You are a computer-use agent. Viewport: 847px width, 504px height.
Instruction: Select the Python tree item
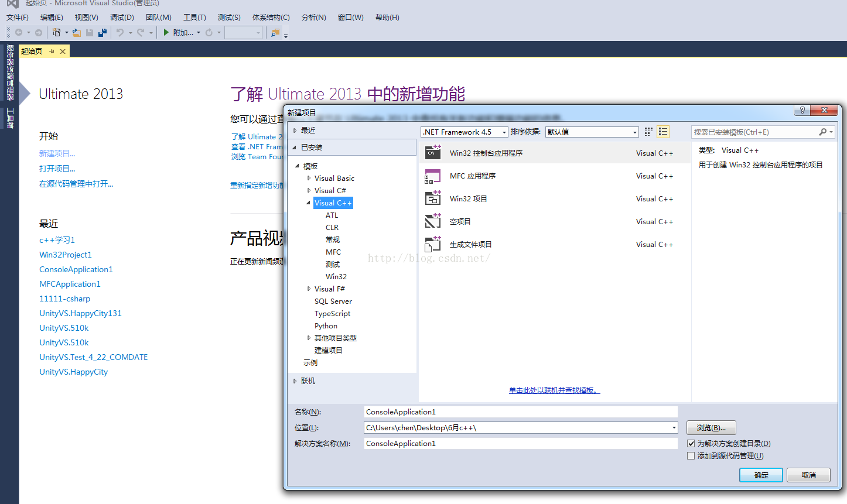(326, 325)
